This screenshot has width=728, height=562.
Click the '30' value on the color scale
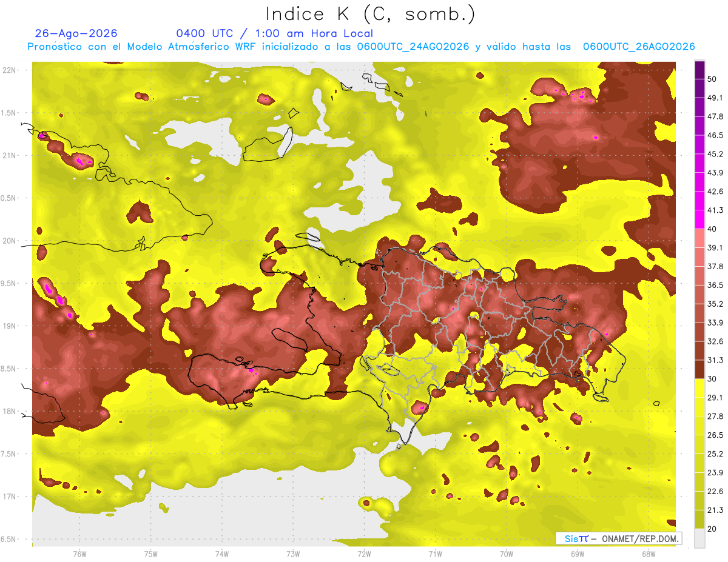pos(712,379)
